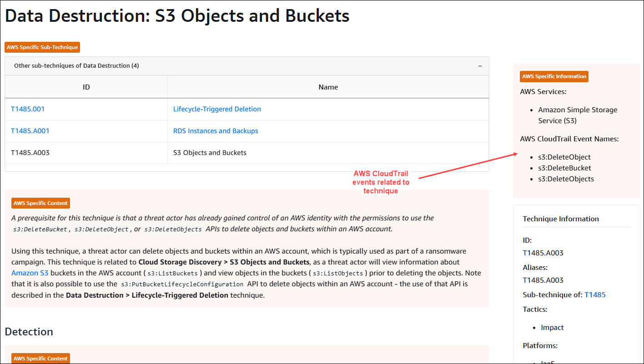This screenshot has height=364, width=644.
Task: Follow the Amazon S3 hyperlink
Action: tap(30, 273)
